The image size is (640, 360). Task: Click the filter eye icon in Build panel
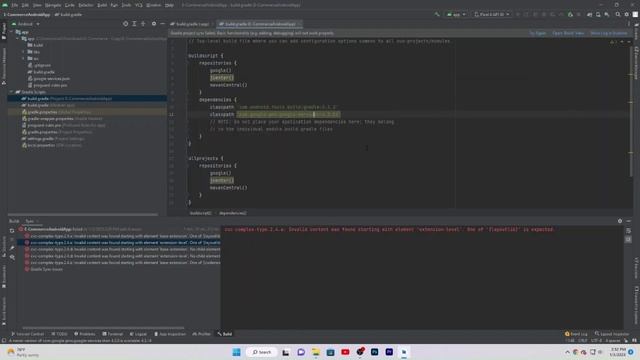12,257
